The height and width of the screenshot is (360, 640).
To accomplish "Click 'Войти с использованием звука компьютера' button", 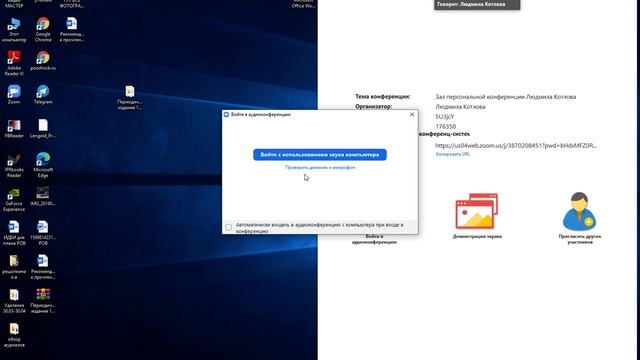I will (x=320, y=155).
